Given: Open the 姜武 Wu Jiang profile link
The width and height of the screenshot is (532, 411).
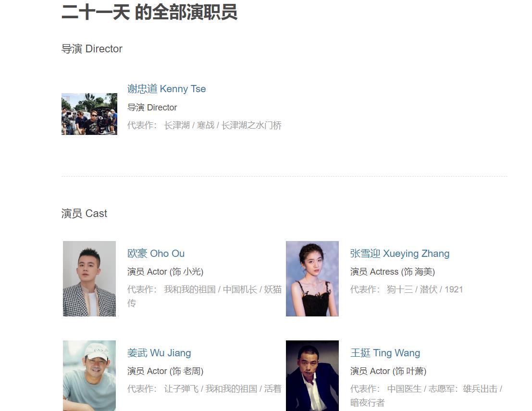Looking at the screenshot, I should 159,353.
